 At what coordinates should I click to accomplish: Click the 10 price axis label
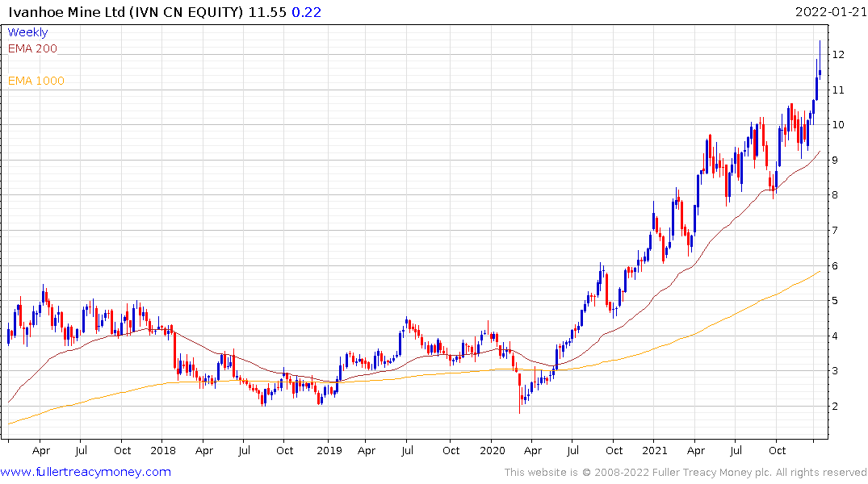838,124
